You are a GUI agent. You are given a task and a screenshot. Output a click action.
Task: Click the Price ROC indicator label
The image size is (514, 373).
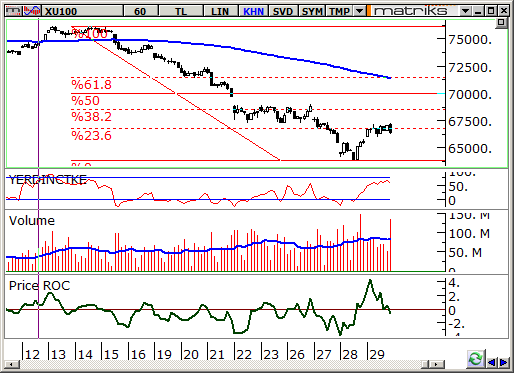[39, 286]
